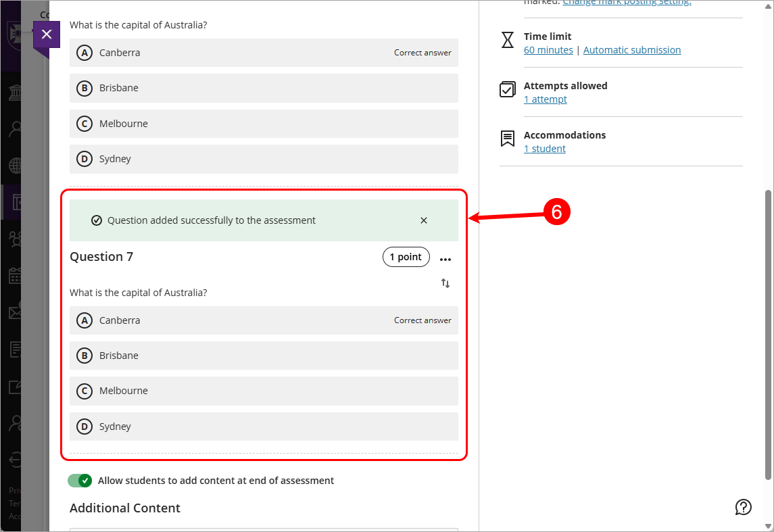Click the success checkmark icon in green banner
This screenshot has width=774, height=532.
97,220
